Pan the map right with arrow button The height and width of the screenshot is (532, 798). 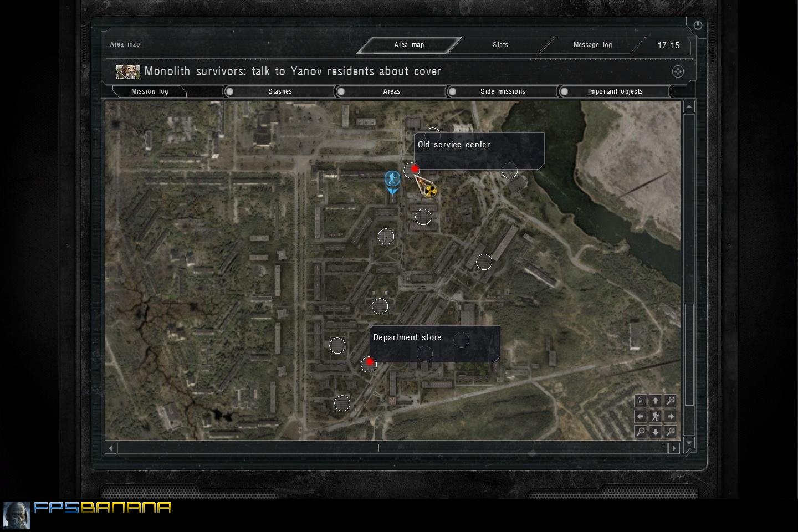(x=671, y=416)
